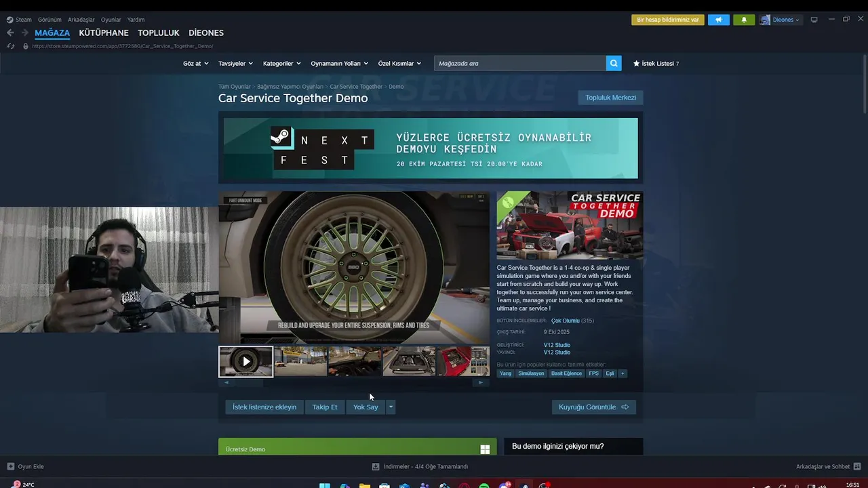Image resolution: width=868 pixels, height=488 pixels.
Task: Click the Kuyruğu Görüntüle button
Action: [x=594, y=407]
